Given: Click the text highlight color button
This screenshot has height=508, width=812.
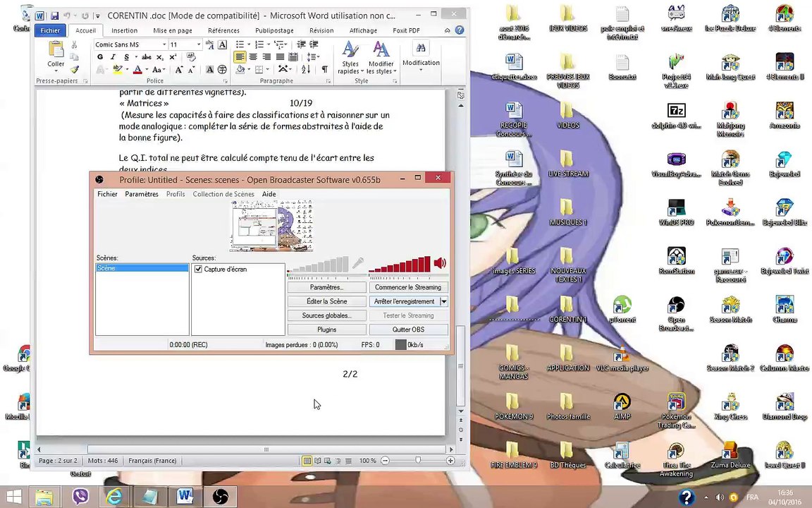Looking at the screenshot, I should tap(118, 69).
